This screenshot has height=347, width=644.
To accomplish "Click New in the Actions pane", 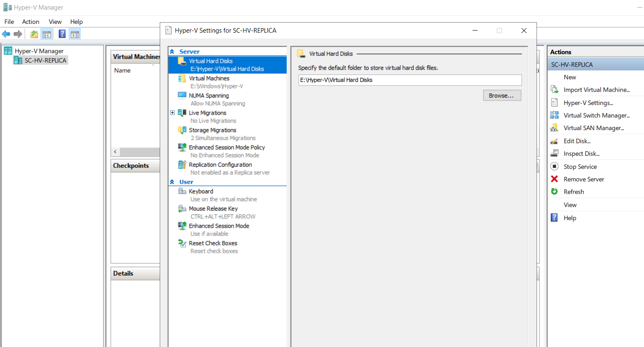I will click(570, 77).
